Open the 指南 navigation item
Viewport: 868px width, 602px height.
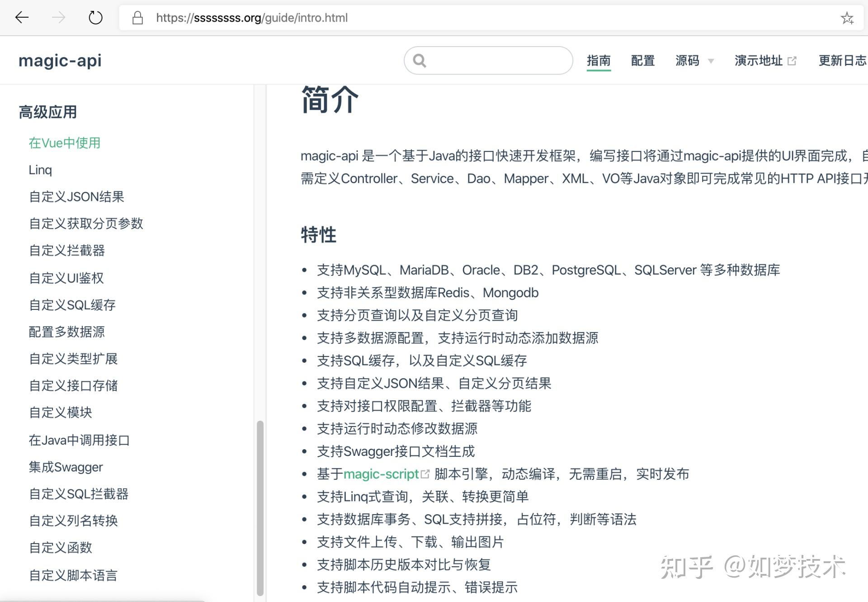click(x=599, y=60)
